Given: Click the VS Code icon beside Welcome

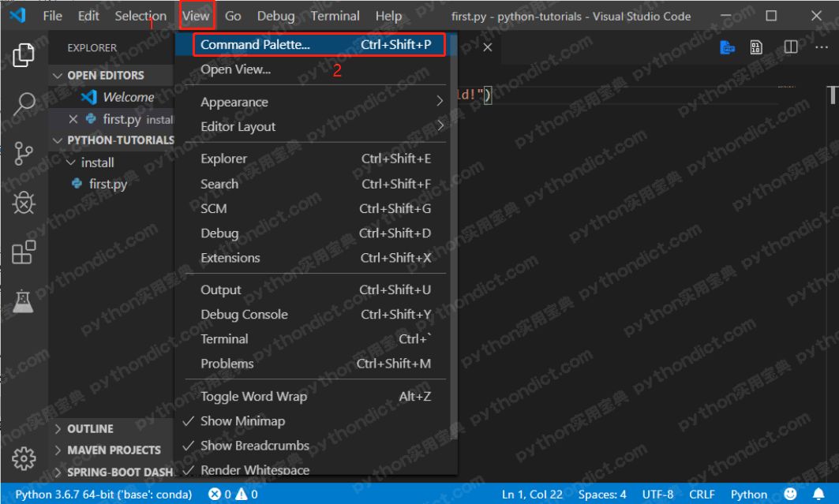Looking at the screenshot, I should [x=89, y=97].
